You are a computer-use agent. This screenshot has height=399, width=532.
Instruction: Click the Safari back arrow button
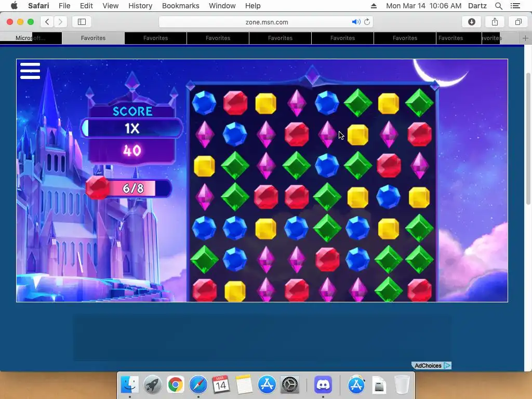click(47, 22)
